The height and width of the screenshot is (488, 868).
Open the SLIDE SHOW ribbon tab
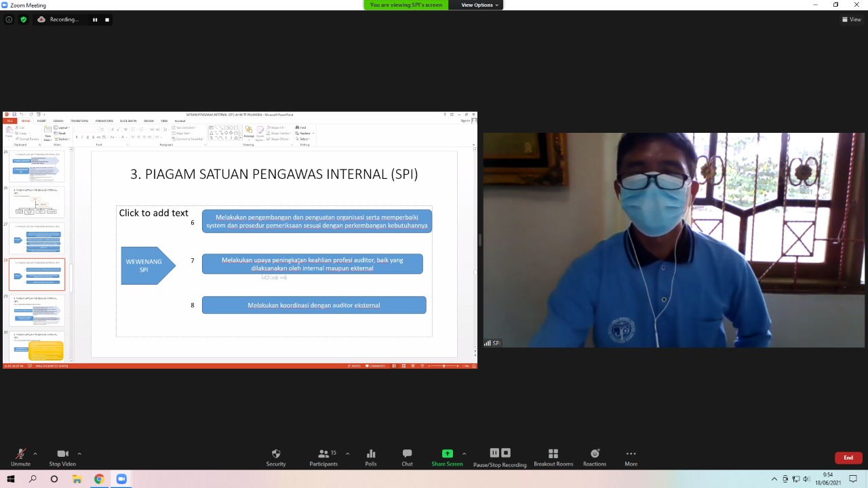(x=128, y=121)
